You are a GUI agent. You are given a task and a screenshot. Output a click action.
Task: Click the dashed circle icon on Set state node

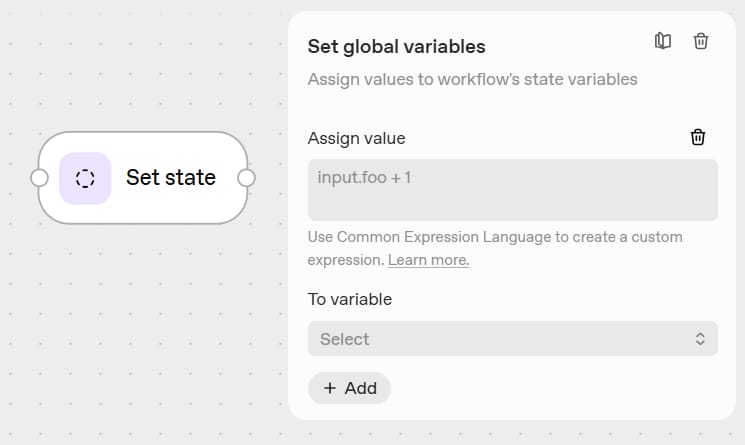[85, 178]
